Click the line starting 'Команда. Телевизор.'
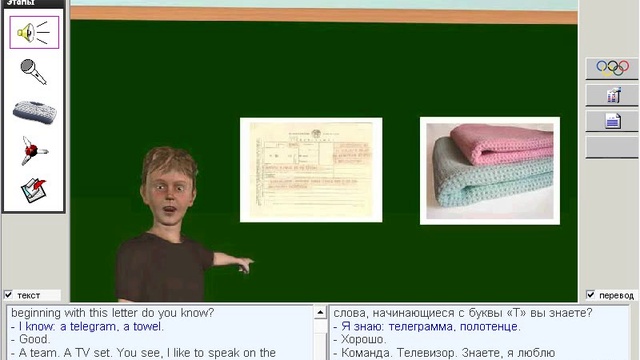Screen dimensions: 640x360 [x=444, y=353]
